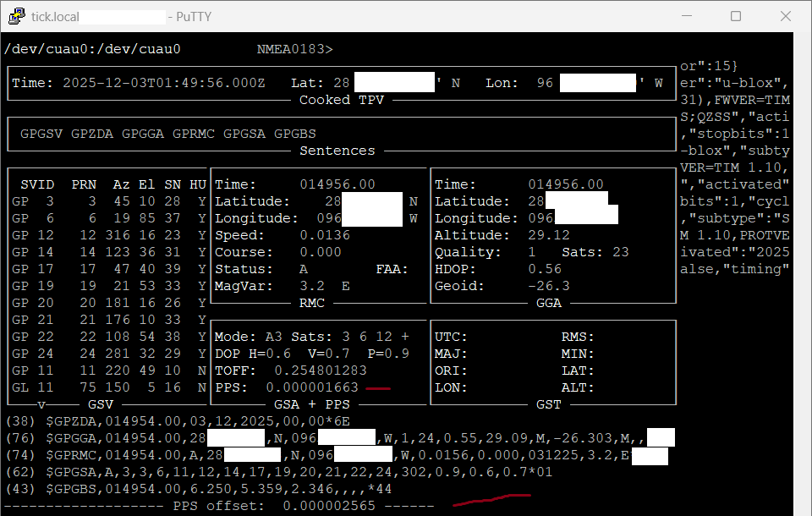Viewport: 812px width, 516px height.
Task: Click the Geoid value -26.3
Action: [549, 286]
